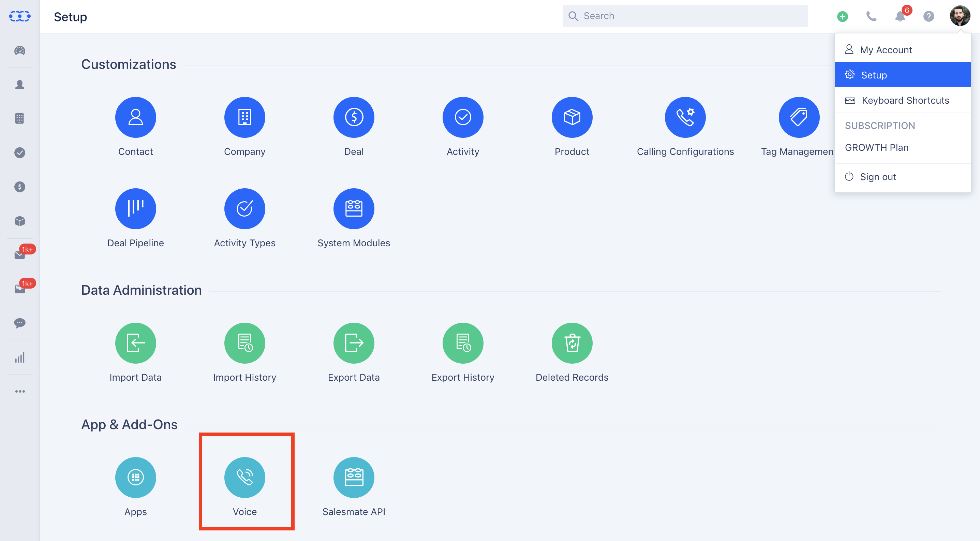This screenshot has height=541, width=980.
Task: Click the Salesmate logo
Action: 20,16
